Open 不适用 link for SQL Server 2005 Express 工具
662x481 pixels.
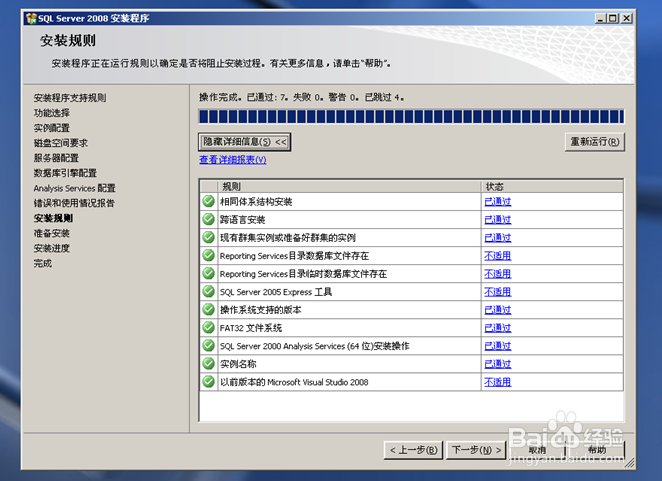point(498,292)
